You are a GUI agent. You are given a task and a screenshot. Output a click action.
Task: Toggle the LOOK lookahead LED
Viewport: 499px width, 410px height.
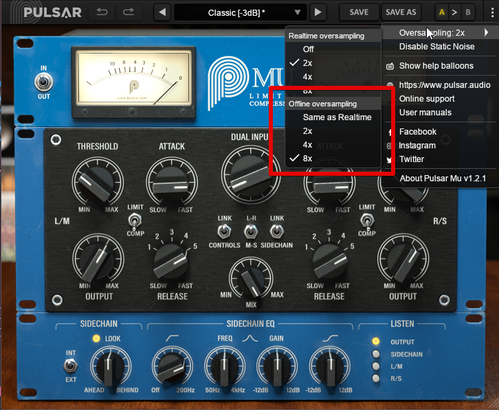96,339
